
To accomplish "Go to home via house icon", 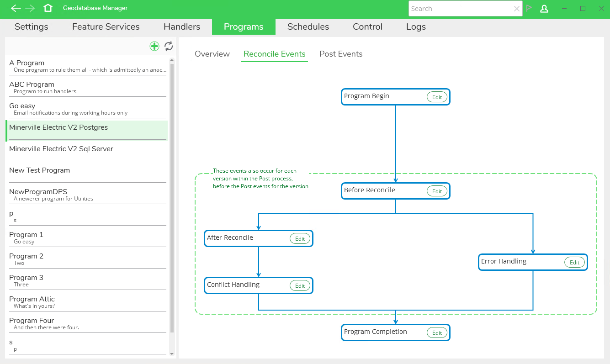I will coord(48,8).
